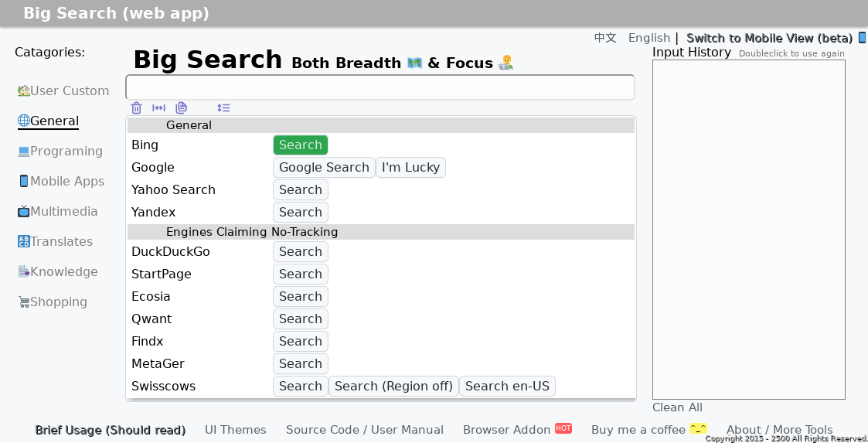Image resolution: width=868 pixels, height=443 pixels.
Task: Open the Multimedia category
Action: tap(57, 212)
